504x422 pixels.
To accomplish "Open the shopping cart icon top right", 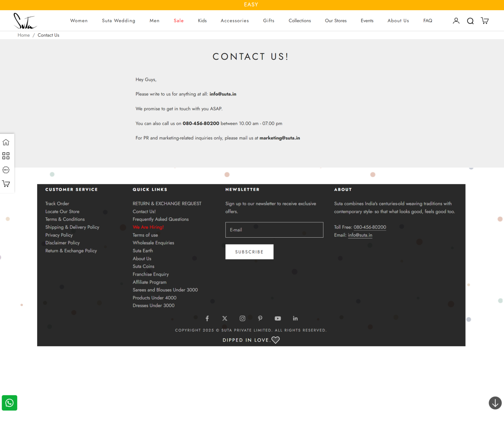I will pyautogui.click(x=484, y=21).
